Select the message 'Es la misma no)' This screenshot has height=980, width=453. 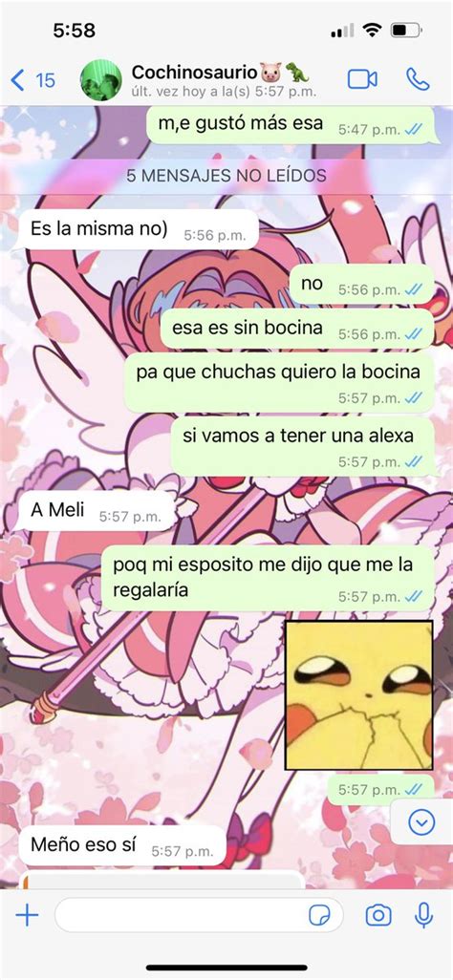(x=142, y=229)
